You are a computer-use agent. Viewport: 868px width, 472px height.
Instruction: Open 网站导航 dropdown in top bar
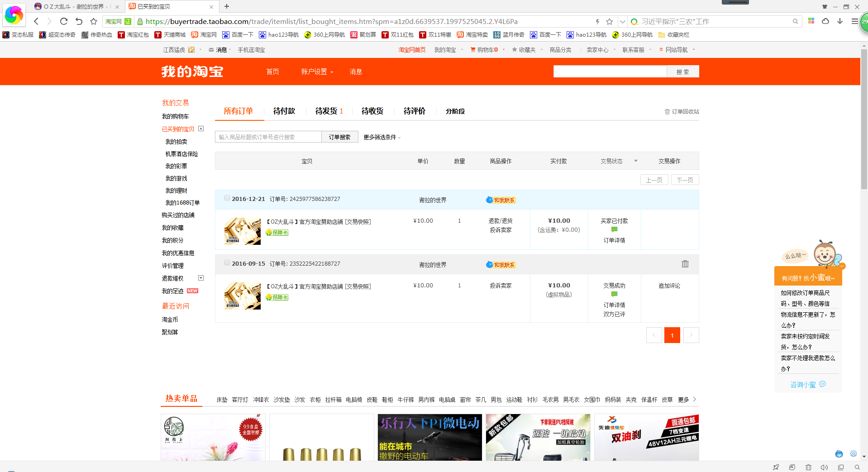(x=677, y=50)
